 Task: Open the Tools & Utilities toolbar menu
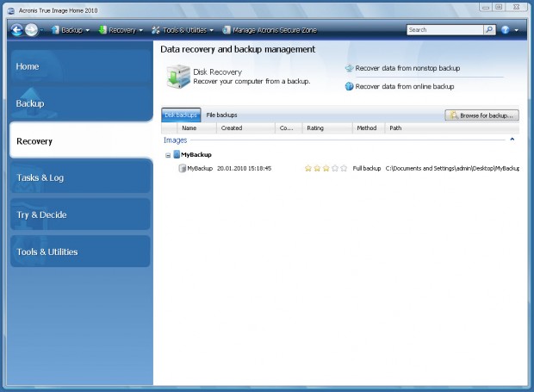(183, 30)
